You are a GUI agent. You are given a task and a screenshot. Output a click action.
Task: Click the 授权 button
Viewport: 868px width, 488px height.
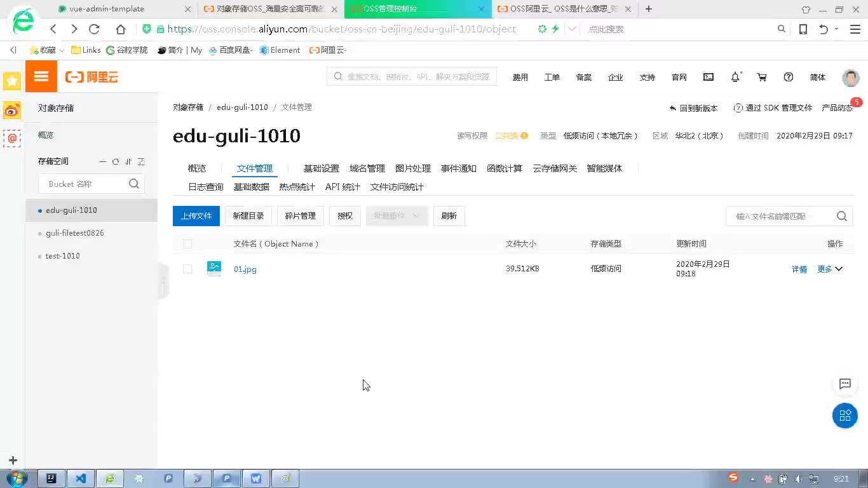coord(345,216)
